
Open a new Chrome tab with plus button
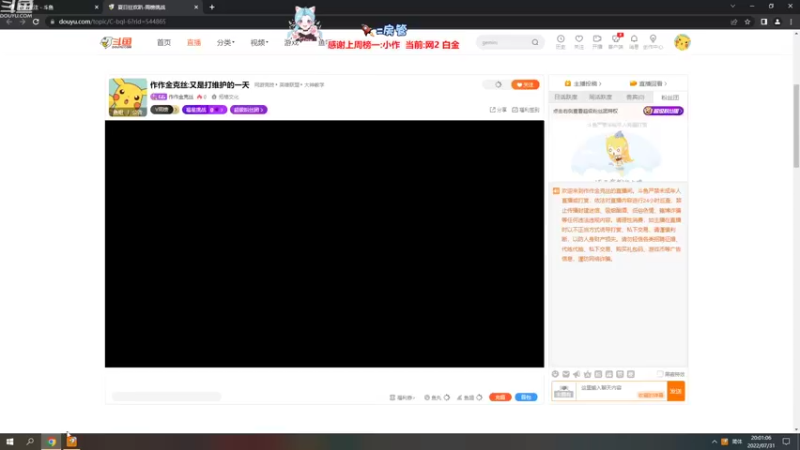[x=212, y=7]
